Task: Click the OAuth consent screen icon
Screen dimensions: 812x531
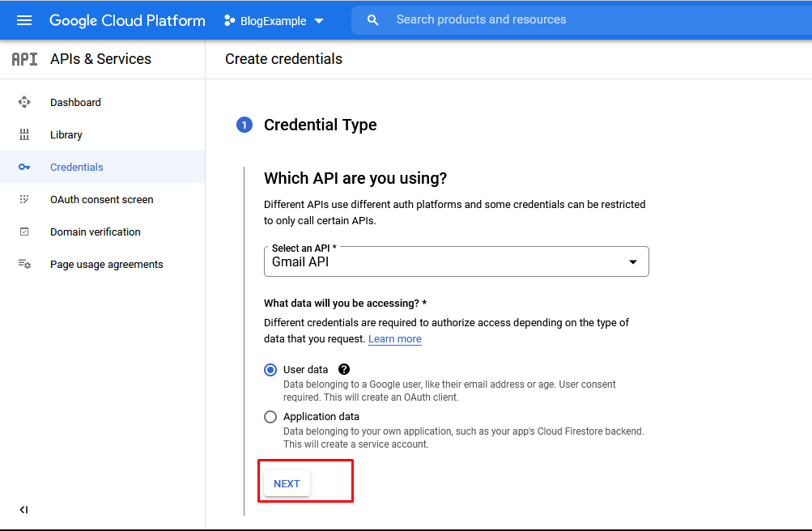Action: pos(24,199)
